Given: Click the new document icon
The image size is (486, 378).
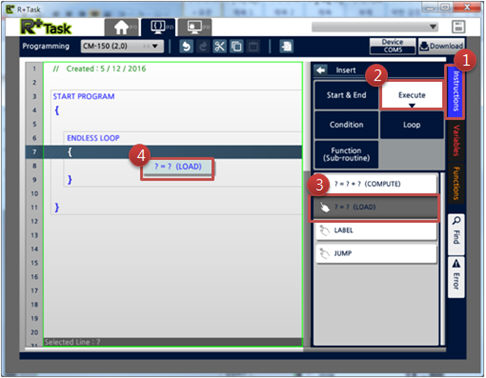Looking at the screenshot, I should (286, 46).
